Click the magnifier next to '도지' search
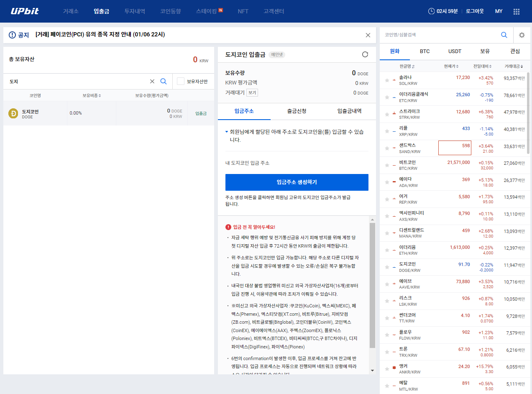532x394 pixels. (x=164, y=82)
